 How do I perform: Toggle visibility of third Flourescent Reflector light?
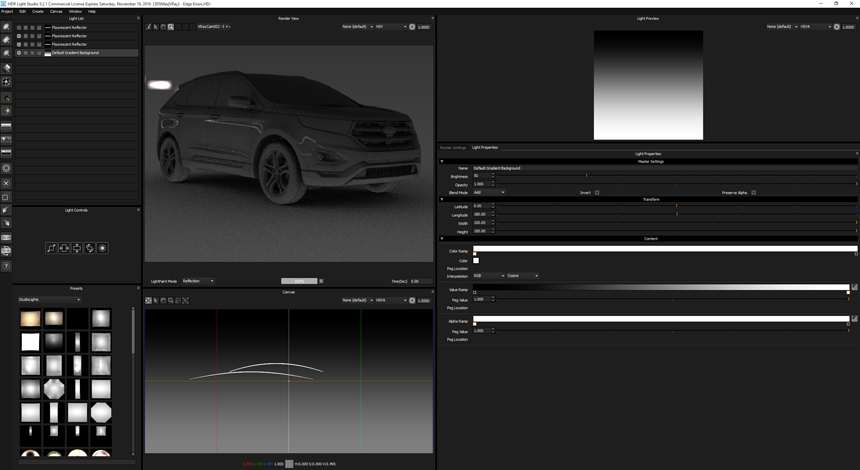coord(19,44)
